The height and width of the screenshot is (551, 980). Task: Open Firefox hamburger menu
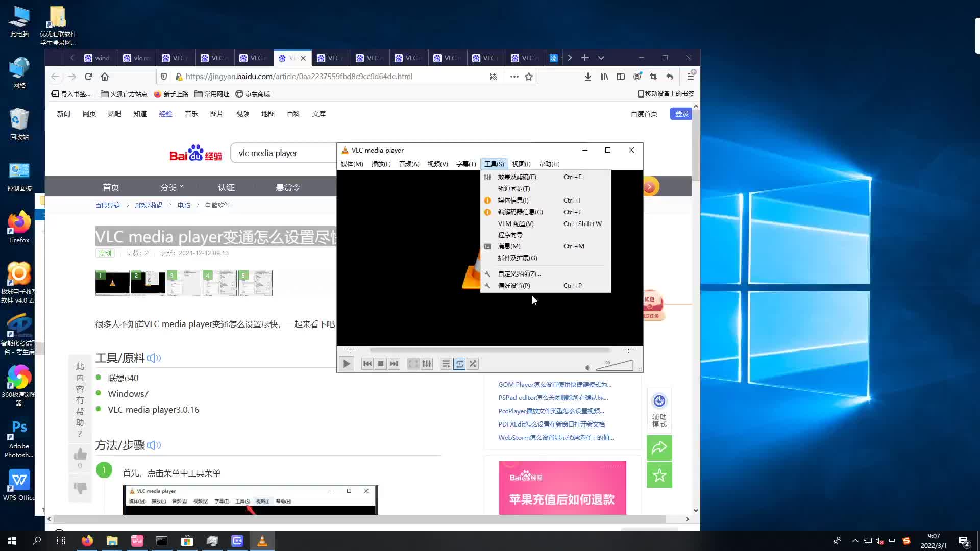click(x=690, y=77)
